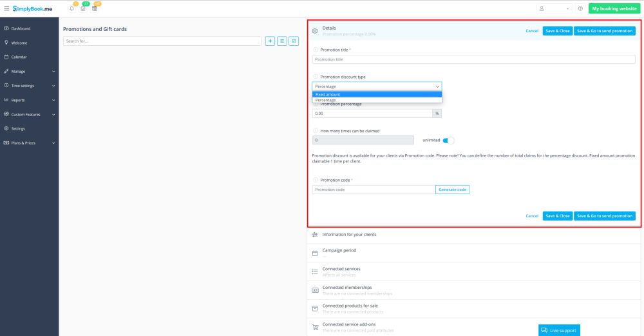Click the add promotion plus icon
The height and width of the screenshot is (336, 644).
[x=270, y=41]
